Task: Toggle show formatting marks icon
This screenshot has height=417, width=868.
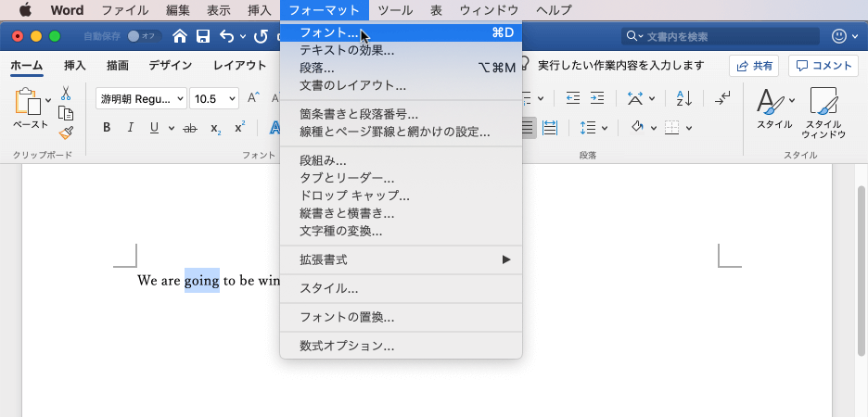Action: point(722,98)
